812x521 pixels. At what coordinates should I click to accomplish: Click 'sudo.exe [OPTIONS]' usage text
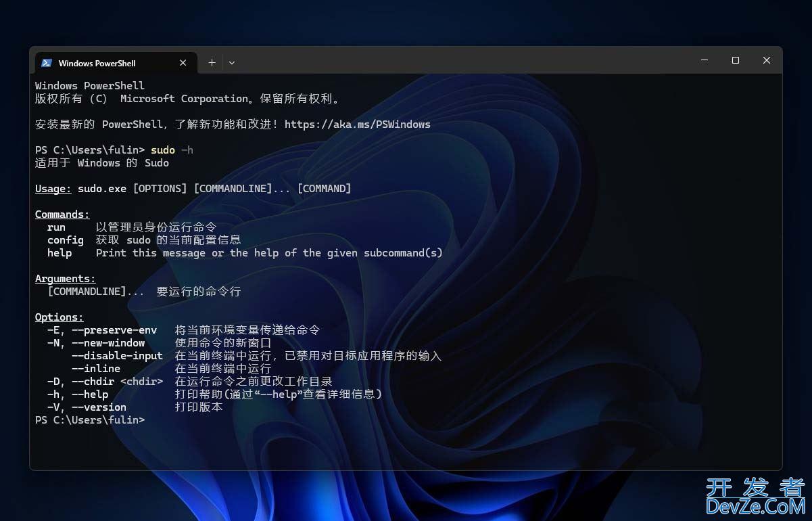133,189
